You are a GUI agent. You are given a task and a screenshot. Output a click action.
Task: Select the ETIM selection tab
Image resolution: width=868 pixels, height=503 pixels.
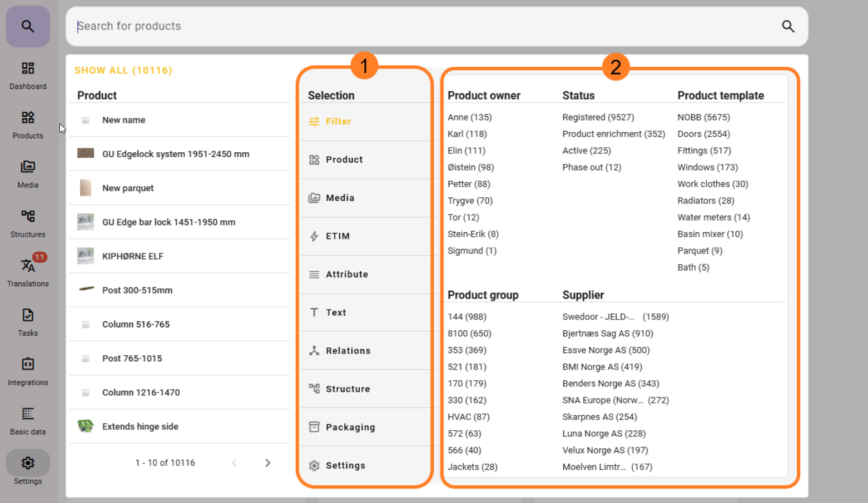point(338,236)
